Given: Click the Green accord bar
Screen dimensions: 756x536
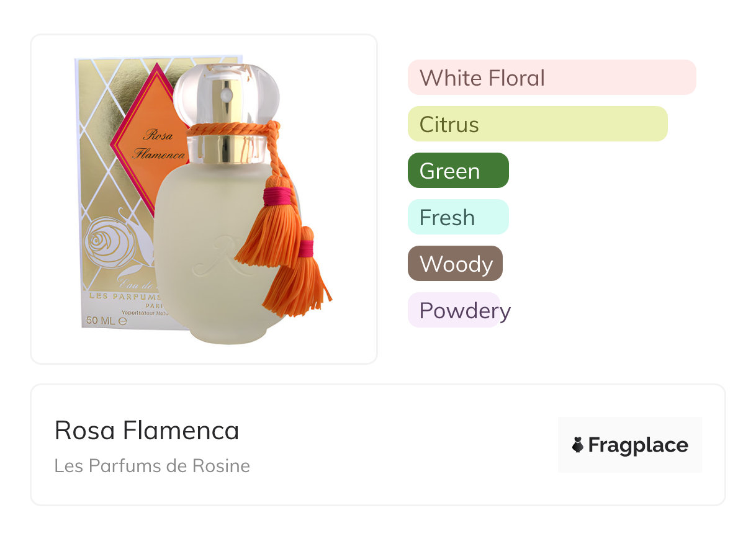Looking at the screenshot, I should pyautogui.click(x=457, y=171).
